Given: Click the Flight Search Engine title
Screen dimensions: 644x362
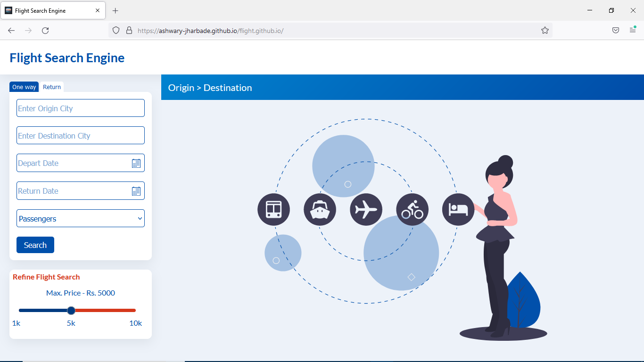Looking at the screenshot, I should 67,58.
